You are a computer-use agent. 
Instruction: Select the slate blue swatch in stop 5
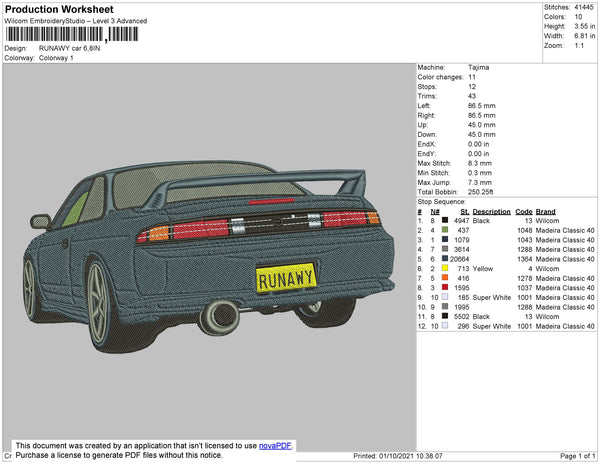pyautogui.click(x=444, y=259)
